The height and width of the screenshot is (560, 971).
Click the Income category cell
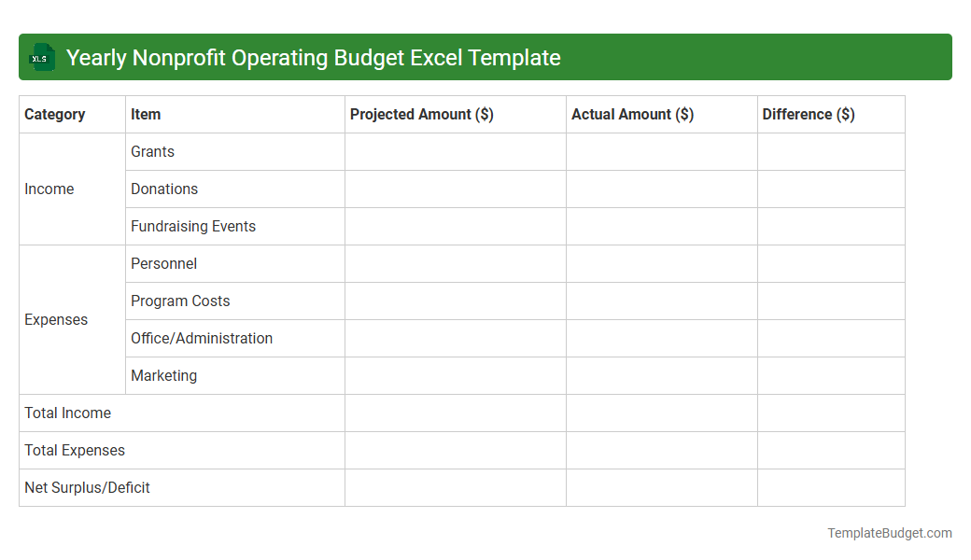49,189
